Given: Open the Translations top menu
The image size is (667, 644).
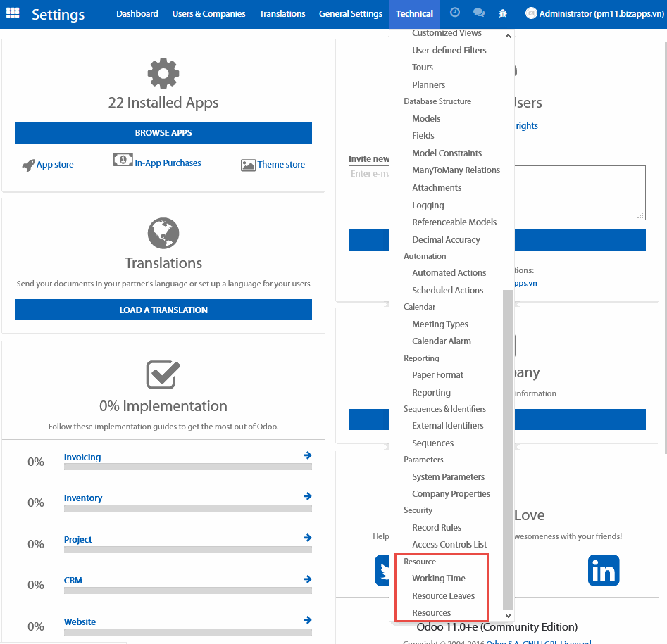Looking at the screenshot, I should [282, 13].
